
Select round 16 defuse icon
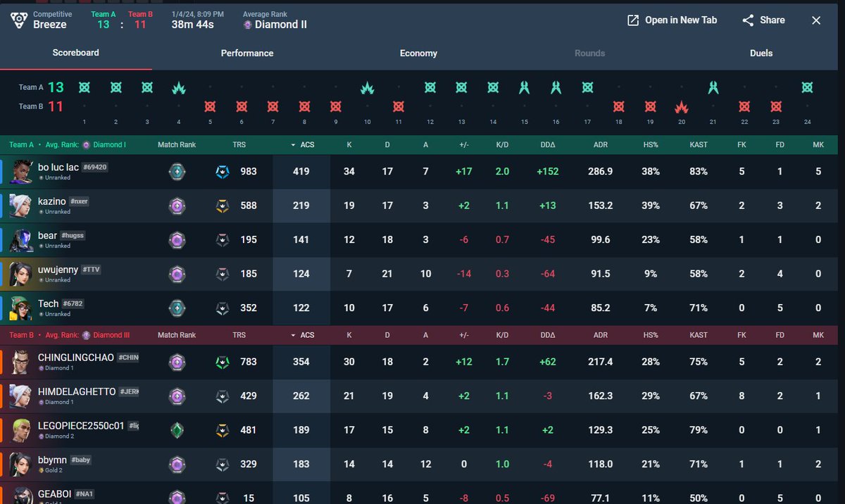556,88
